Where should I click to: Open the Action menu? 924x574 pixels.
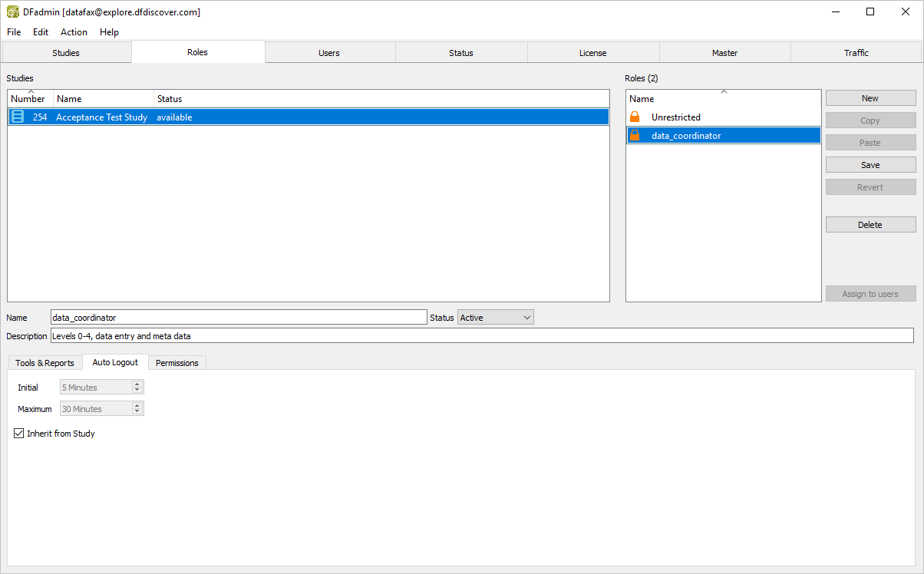pyautogui.click(x=74, y=32)
